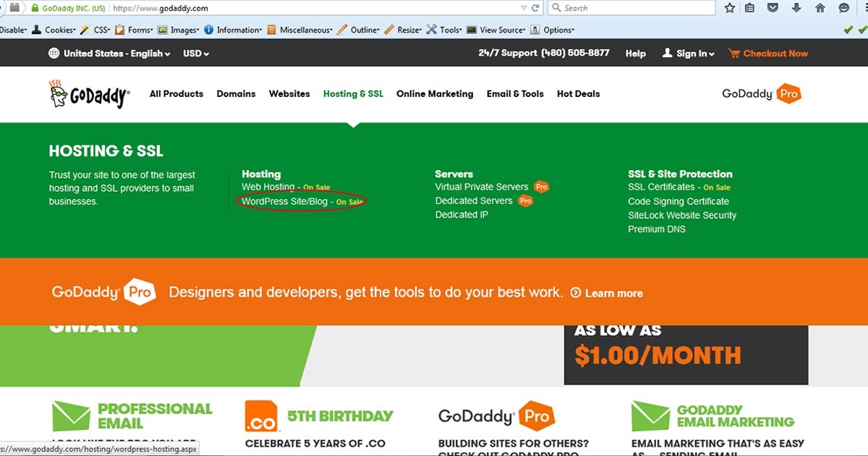Expand the USD currency selector
The width and height of the screenshot is (868, 456).
(x=196, y=54)
